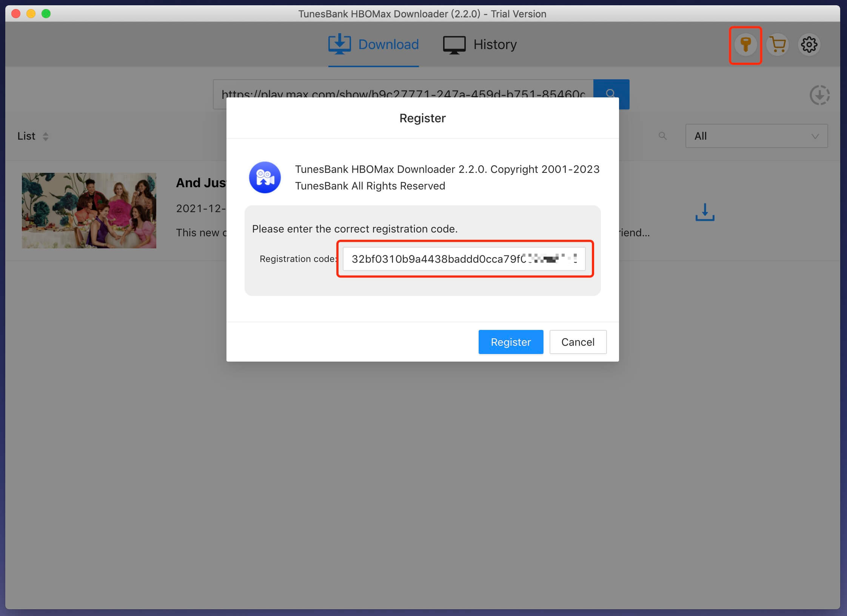The height and width of the screenshot is (616, 847).
Task: Select the show poster thumbnail
Action: click(89, 211)
